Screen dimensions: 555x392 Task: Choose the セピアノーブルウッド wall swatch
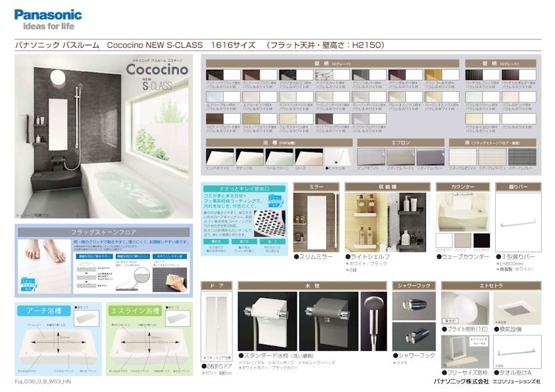coord(223,118)
